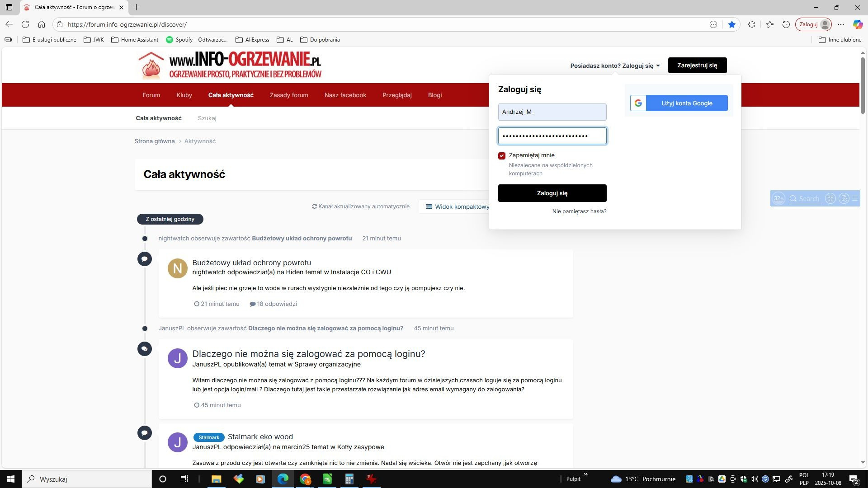Open the Copilot icon in the toolbar
This screenshot has height=488, width=868.
coord(858,24)
